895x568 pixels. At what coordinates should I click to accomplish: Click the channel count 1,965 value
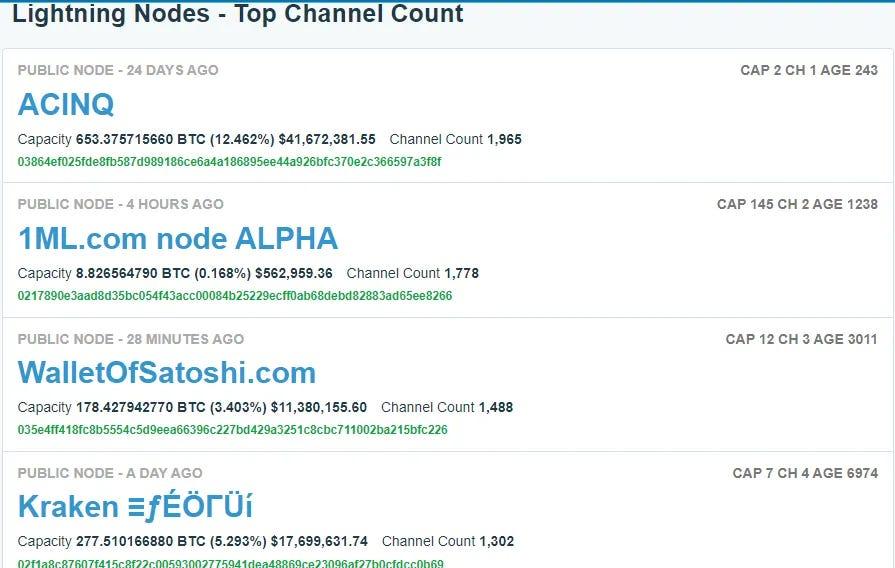(504, 140)
